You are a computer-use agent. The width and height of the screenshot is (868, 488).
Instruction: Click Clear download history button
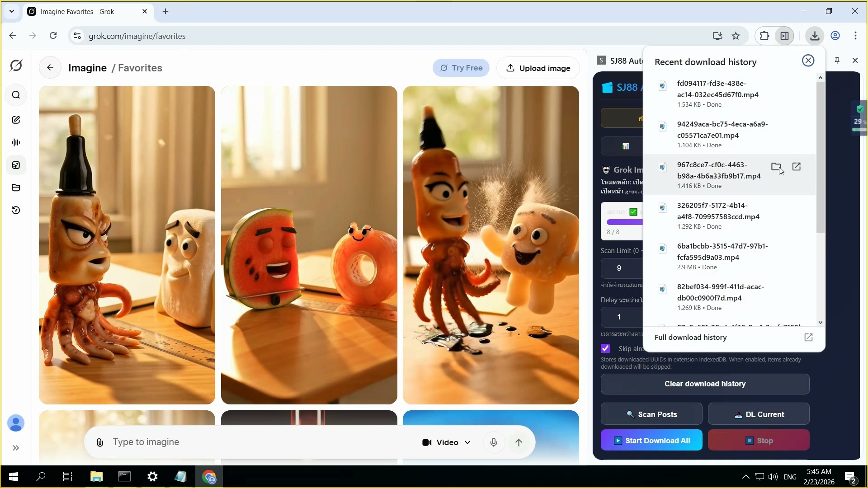pos(704,384)
